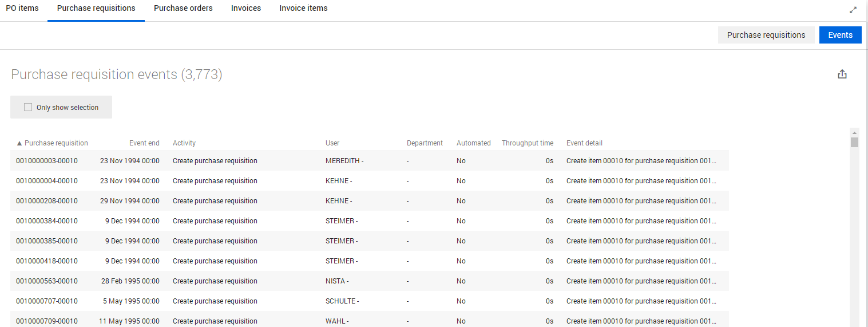Go to the Invoices tab
Viewport: 868px width, 327px height.
click(x=246, y=9)
